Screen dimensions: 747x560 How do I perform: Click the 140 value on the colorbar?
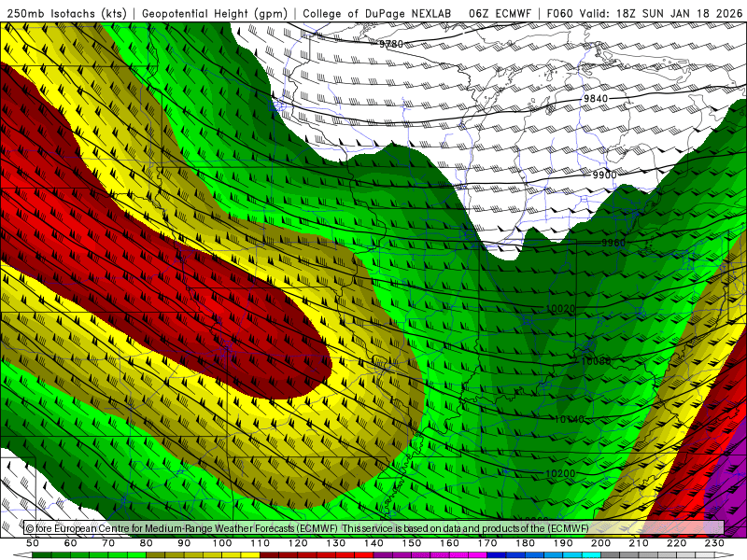pyautogui.click(x=374, y=543)
